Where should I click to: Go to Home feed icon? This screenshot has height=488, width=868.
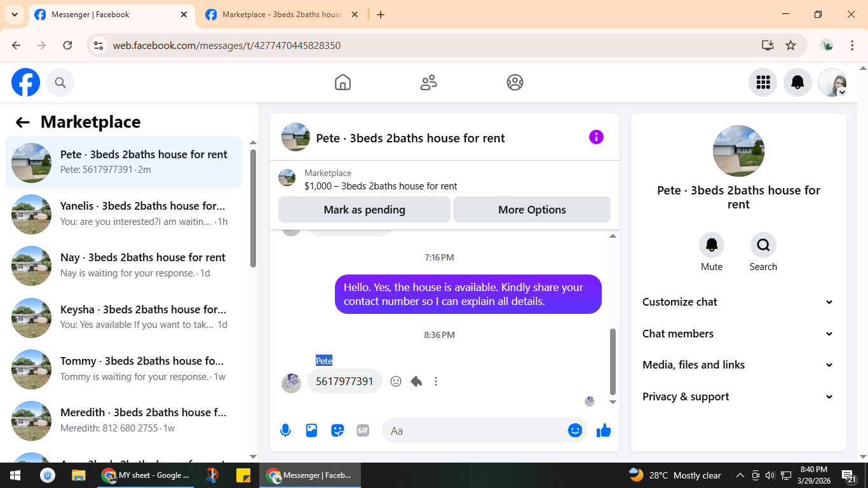pos(342,83)
